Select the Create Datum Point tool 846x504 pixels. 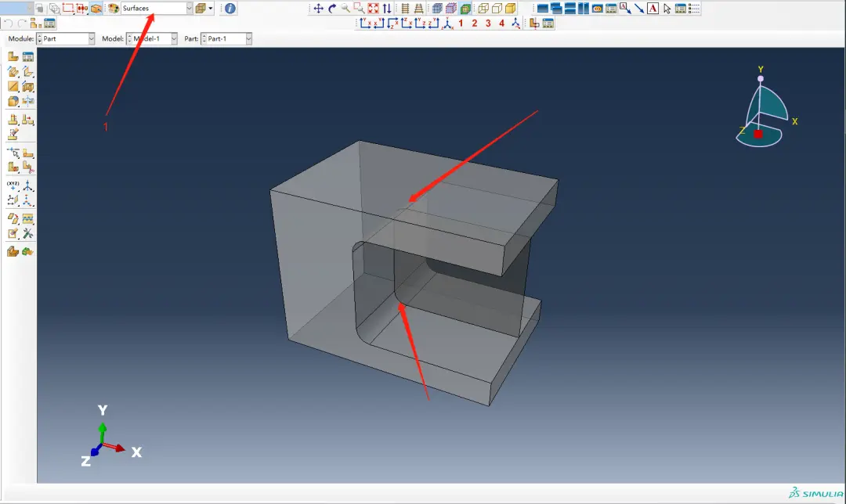13,185
